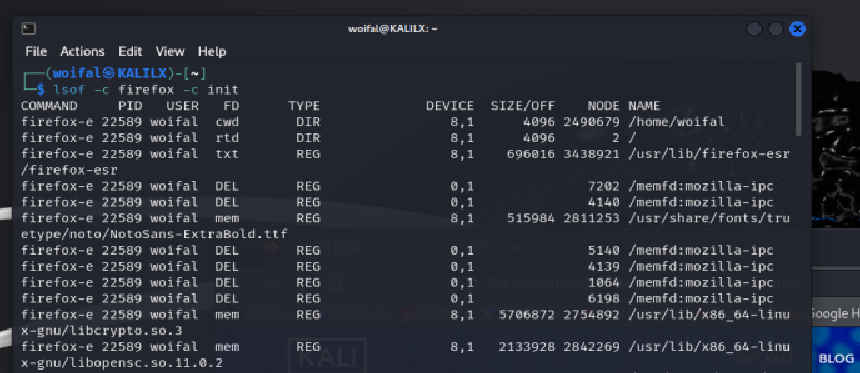The height and width of the screenshot is (373, 860).
Task: Click the Google bookmark in the background browser
Action: pyautogui.click(x=835, y=314)
